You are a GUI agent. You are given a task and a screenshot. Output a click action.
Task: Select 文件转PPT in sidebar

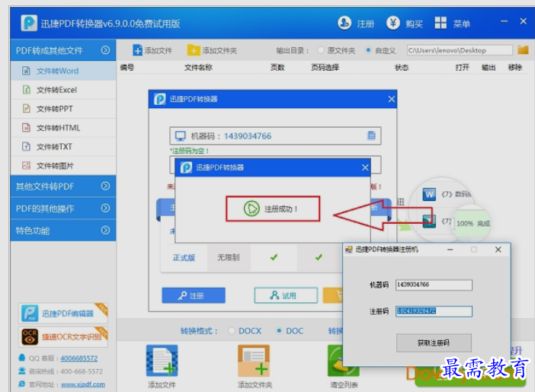coord(63,109)
